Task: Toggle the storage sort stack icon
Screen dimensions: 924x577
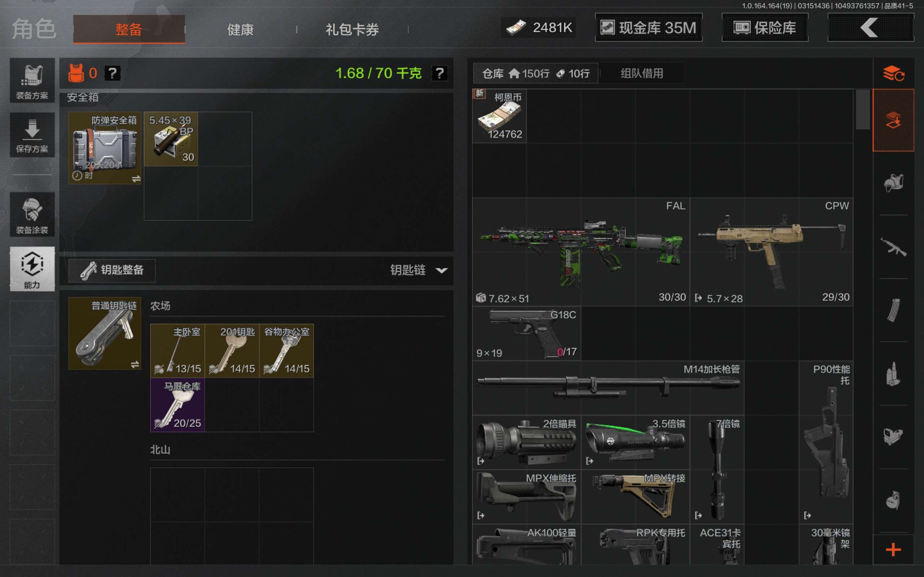Action: tap(893, 73)
